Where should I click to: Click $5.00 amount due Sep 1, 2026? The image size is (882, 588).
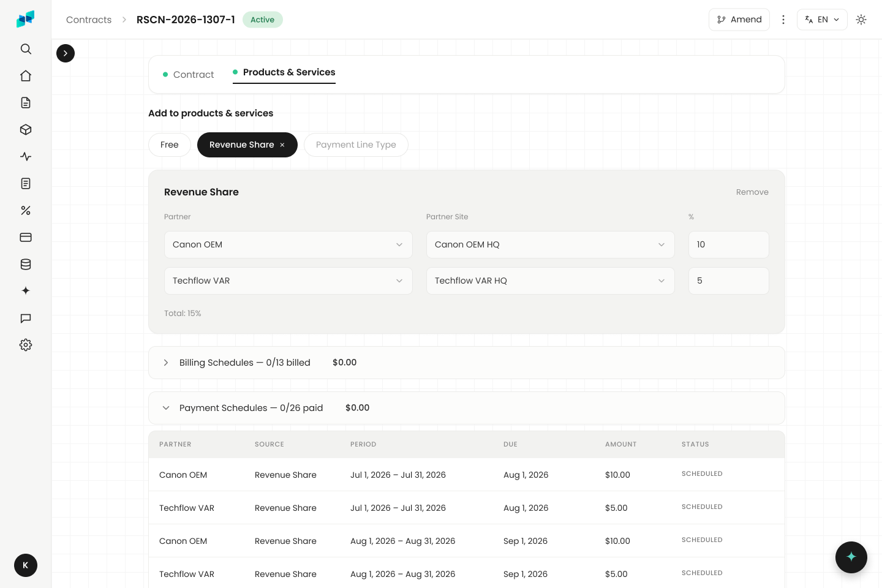[616, 575]
